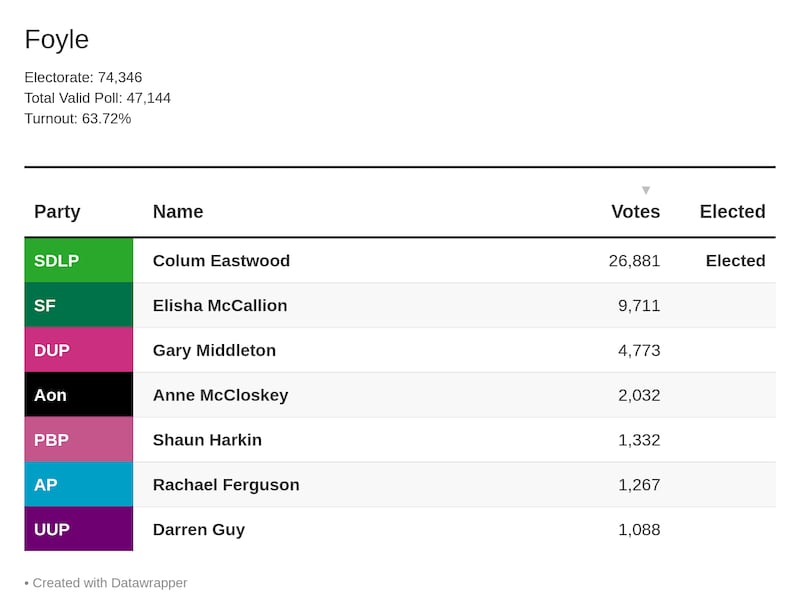The image size is (800, 614).
Task: Click the purple UUP party cell
Action: click(x=78, y=530)
